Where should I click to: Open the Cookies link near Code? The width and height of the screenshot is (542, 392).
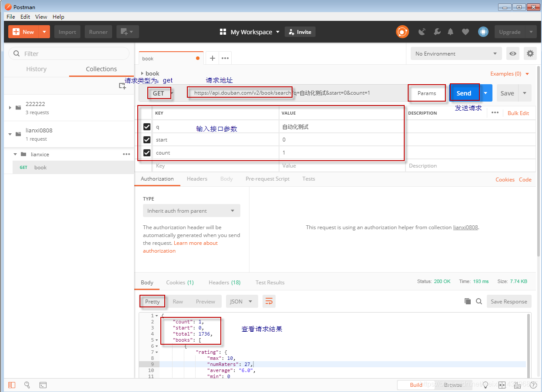pyautogui.click(x=505, y=179)
